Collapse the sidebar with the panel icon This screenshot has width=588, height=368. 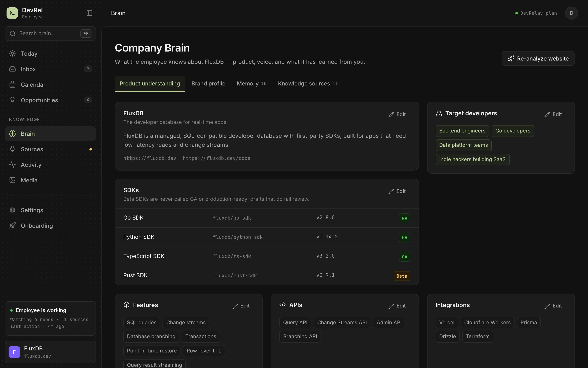pos(89,13)
